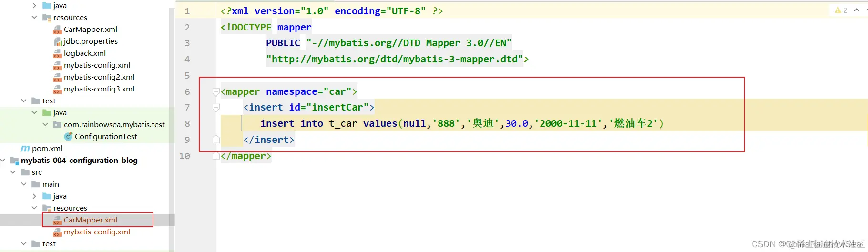Click ConfigurationTest class icon
This screenshot has width=868, height=252.
tap(68, 137)
